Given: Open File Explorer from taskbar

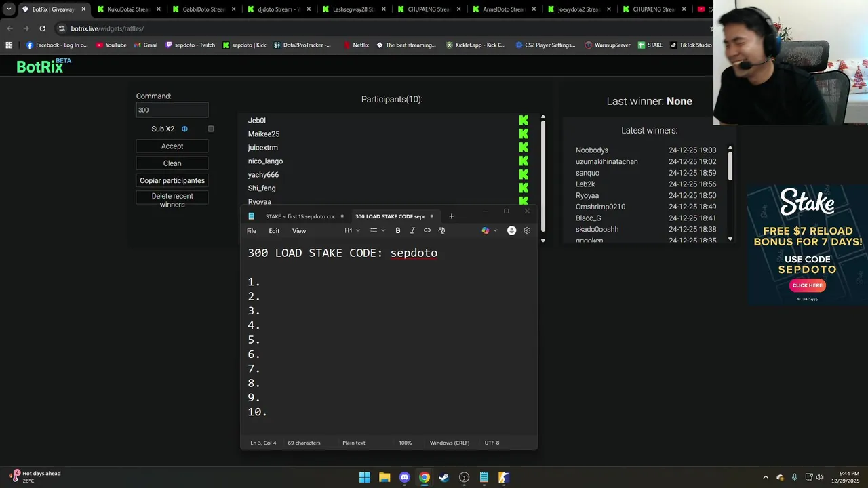Looking at the screenshot, I should (x=384, y=477).
